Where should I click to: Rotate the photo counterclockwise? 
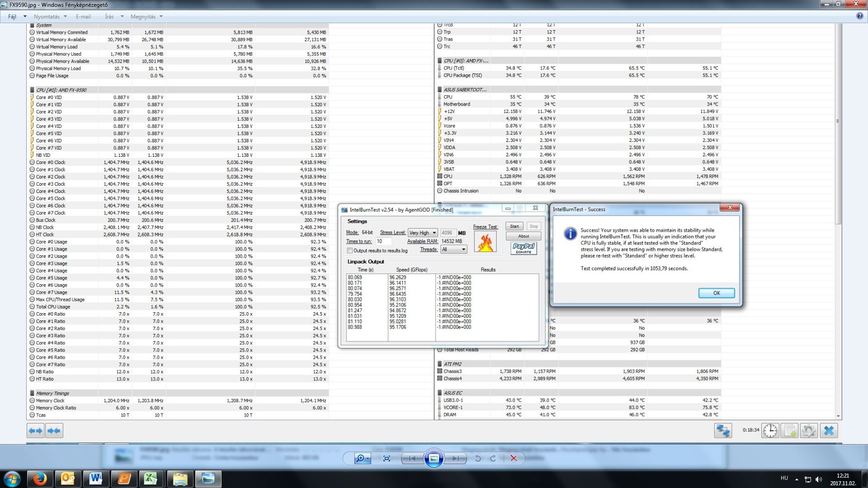coord(478,458)
